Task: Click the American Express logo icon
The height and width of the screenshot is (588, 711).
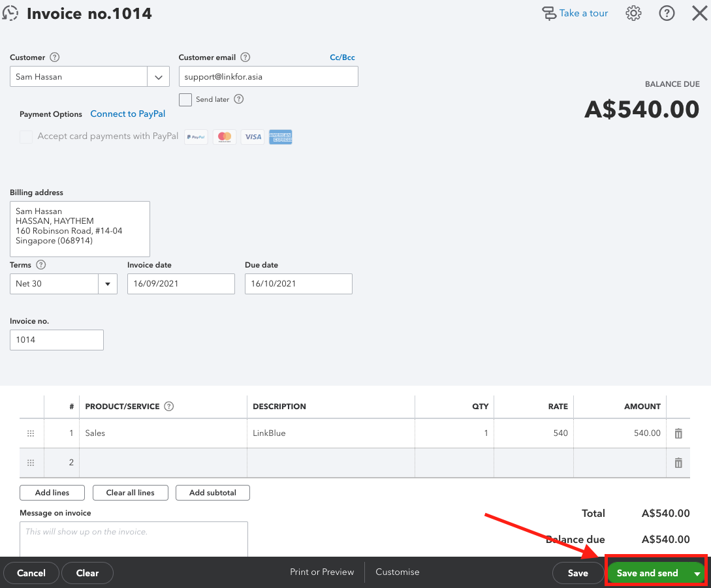Action: (281, 137)
